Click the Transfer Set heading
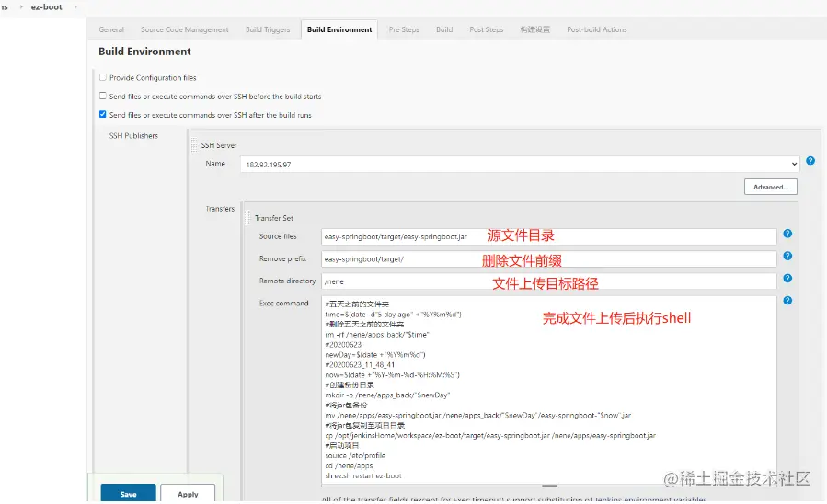The image size is (827, 504). click(x=274, y=218)
